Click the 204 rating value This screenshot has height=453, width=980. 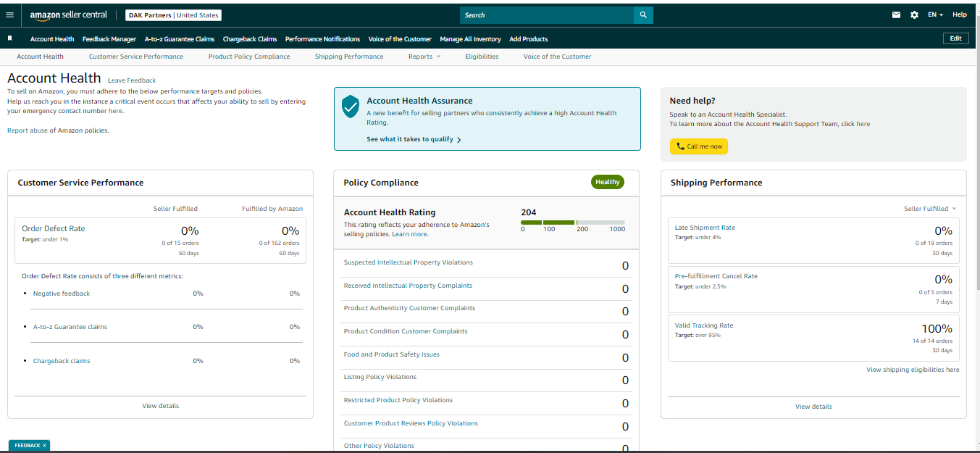[529, 212]
